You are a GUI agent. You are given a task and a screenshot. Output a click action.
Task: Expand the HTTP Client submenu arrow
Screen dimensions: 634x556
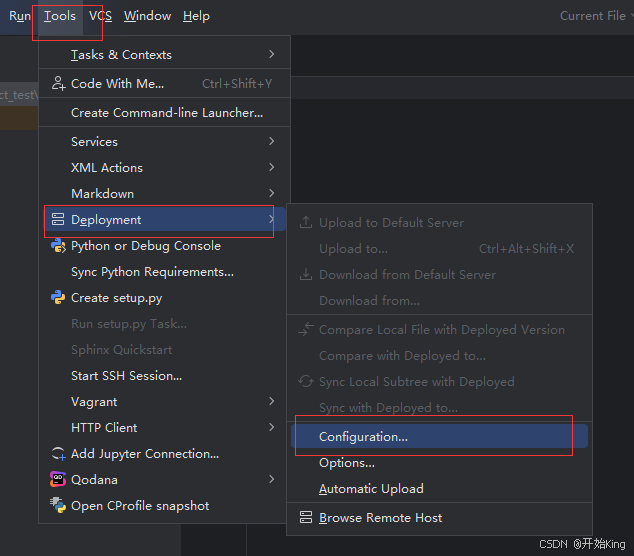272,427
